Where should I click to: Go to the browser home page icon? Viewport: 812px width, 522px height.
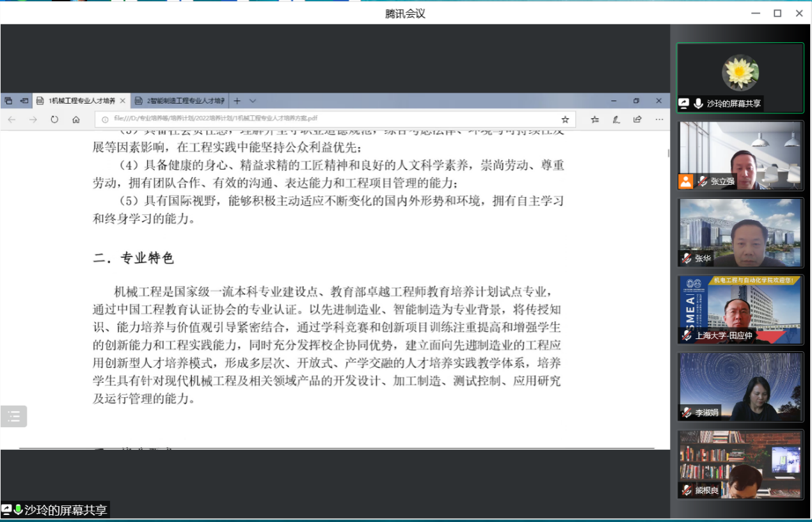click(x=76, y=120)
